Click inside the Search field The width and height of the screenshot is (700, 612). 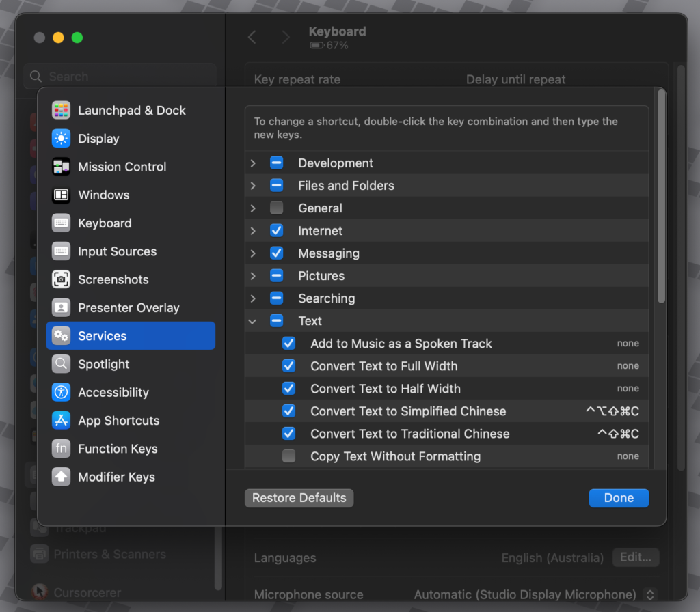(120, 76)
